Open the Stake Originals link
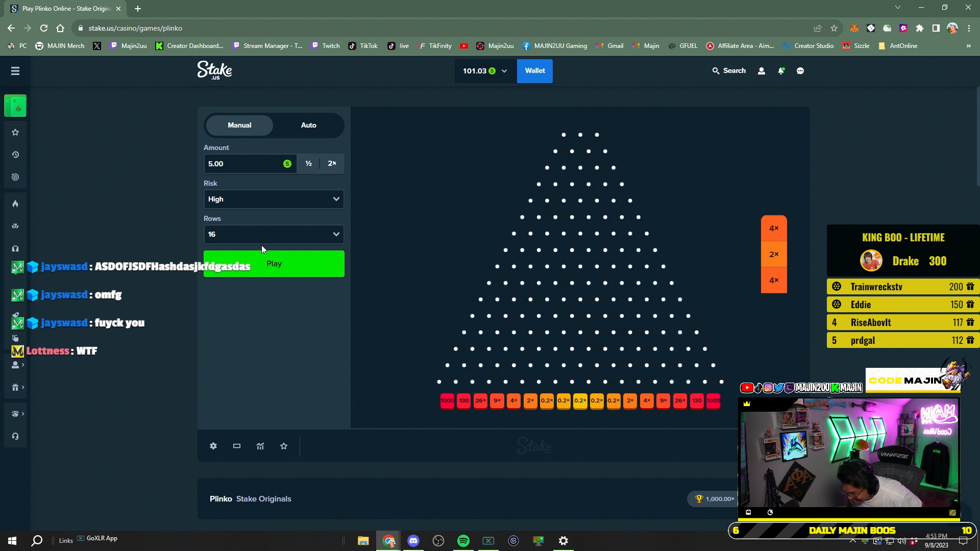 coord(263,499)
